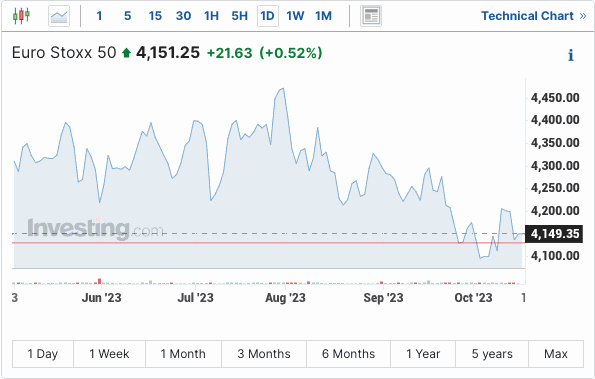Show the 3 Months range
This screenshot has height=379, width=595.
264,354
